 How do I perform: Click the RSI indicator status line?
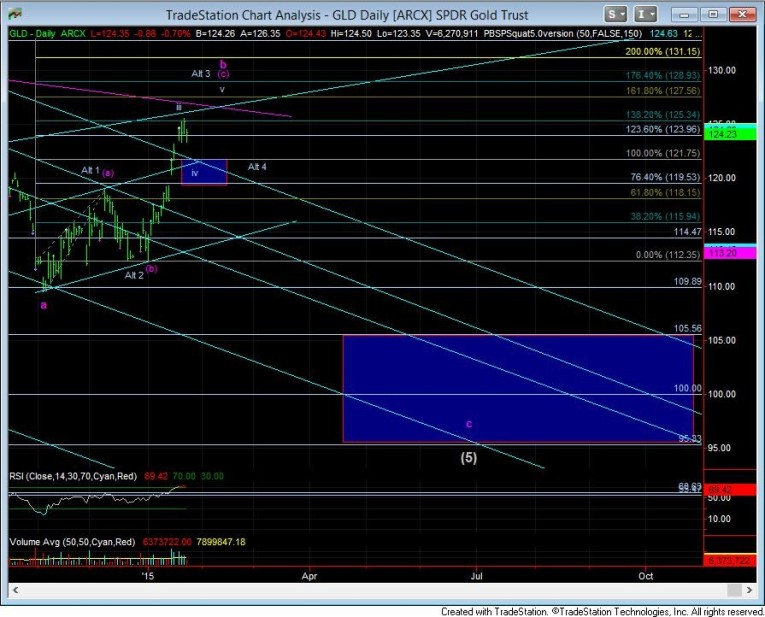pos(117,476)
